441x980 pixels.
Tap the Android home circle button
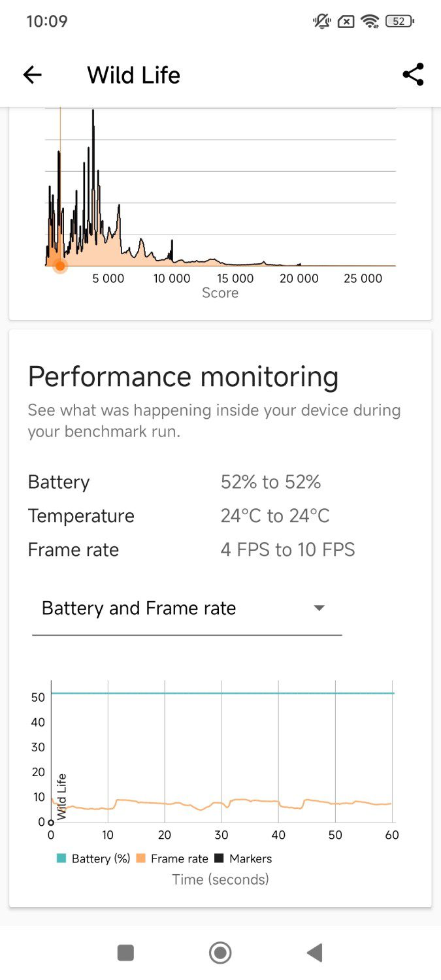(220, 953)
